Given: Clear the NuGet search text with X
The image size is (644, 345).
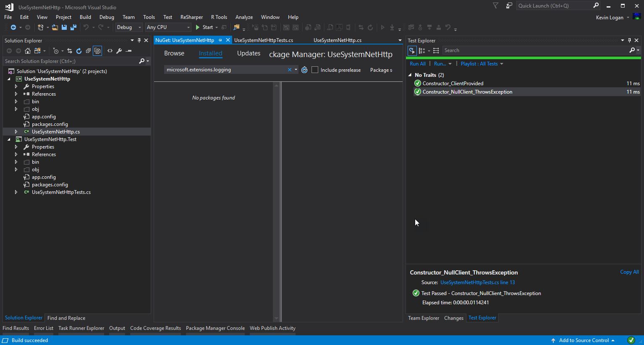Looking at the screenshot, I should pyautogui.click(x=290, y=70).
